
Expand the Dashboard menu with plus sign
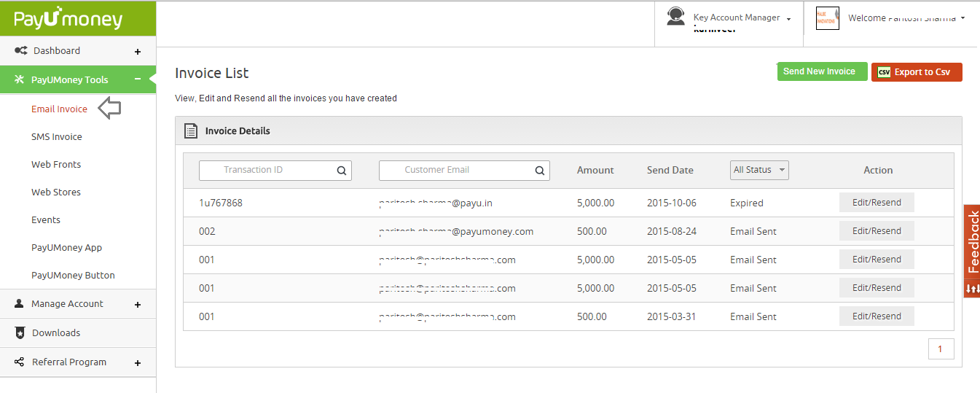pyautogui.click(x=138, y=52)
